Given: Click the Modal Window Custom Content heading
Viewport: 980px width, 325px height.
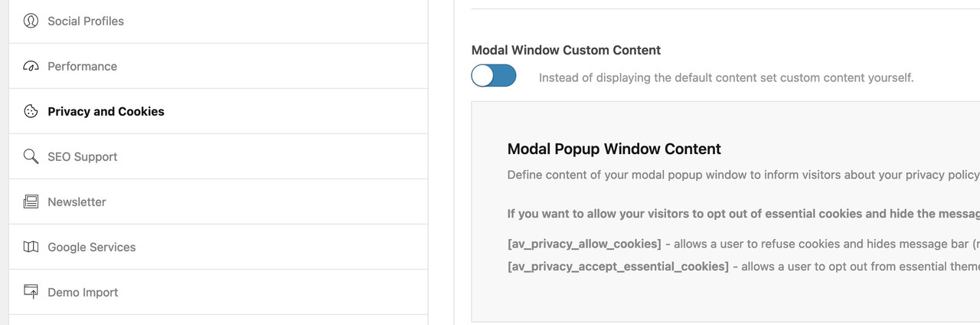Looking at the screenshot, I should tap(566, 50).
